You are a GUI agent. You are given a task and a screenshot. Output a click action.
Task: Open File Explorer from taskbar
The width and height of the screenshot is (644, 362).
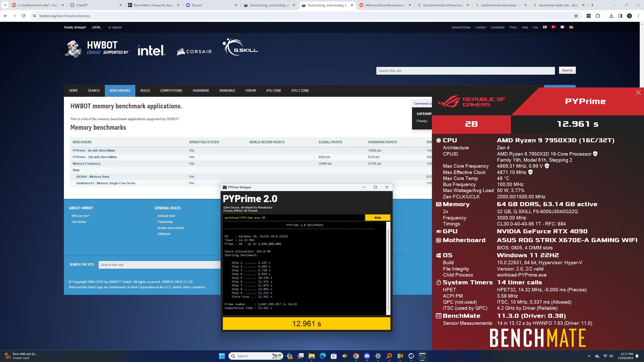point(312,356)
